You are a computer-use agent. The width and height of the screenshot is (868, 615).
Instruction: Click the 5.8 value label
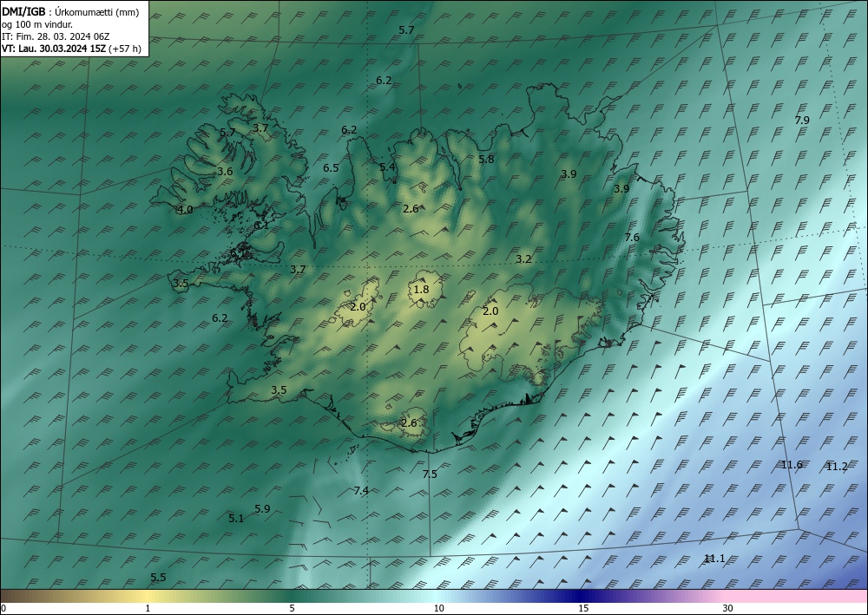click(486, 160)
